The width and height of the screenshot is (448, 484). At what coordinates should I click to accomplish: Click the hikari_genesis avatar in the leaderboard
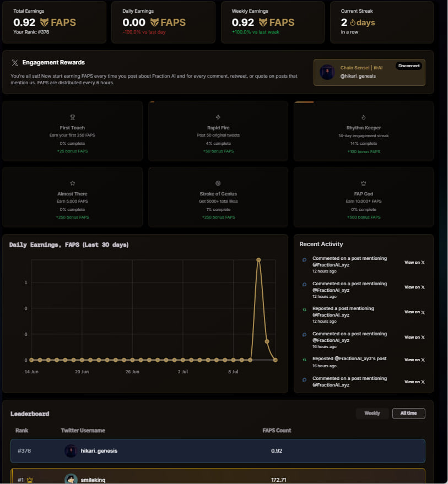tap(71, 450)
